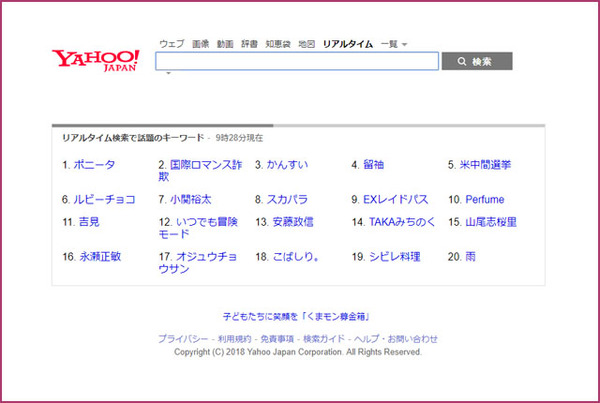
Task: Open trending keyword 国際ロマンス詐欺
Action: point(200,171)
